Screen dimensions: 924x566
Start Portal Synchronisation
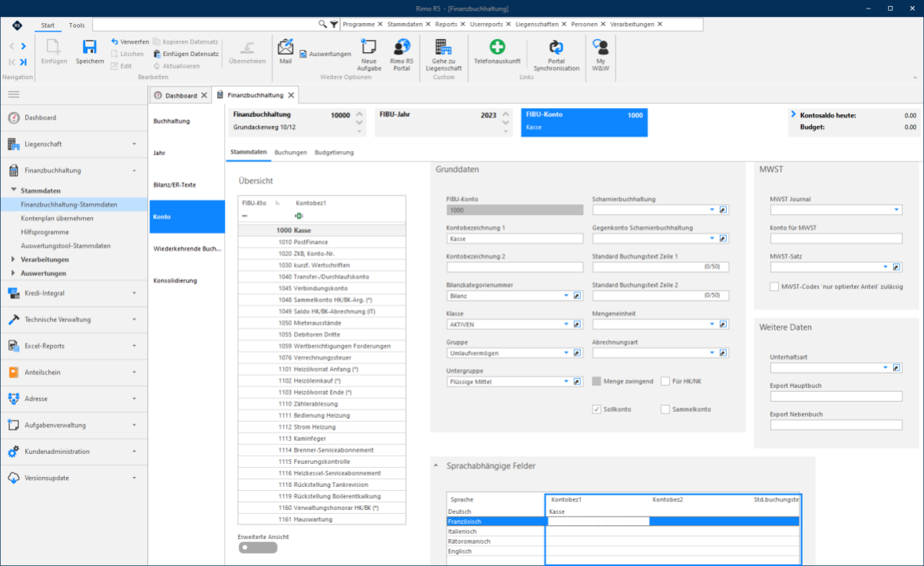coord(556,47)
